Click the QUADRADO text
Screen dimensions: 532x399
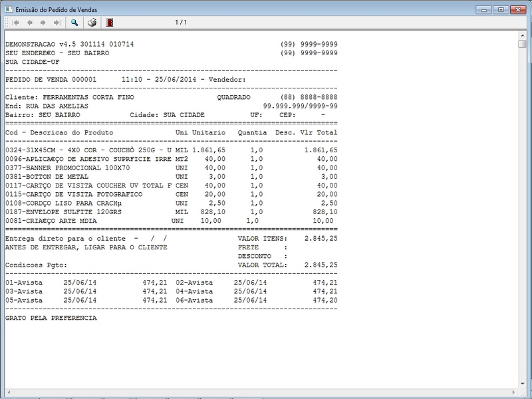(x=234, y=97)
